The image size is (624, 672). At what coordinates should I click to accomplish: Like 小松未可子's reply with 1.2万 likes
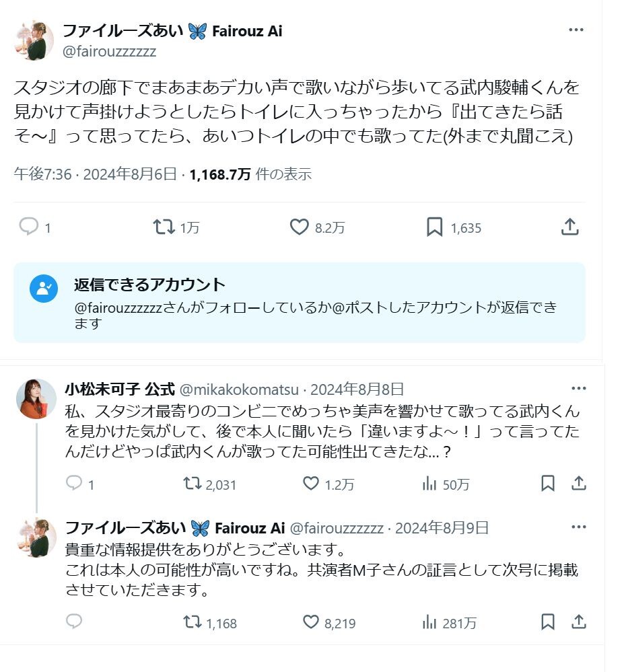(311, 484)
